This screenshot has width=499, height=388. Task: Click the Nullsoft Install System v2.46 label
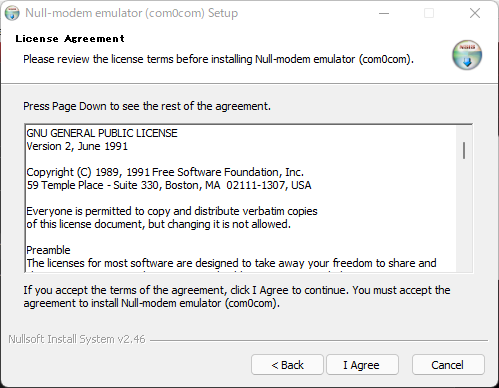[77, 339]
